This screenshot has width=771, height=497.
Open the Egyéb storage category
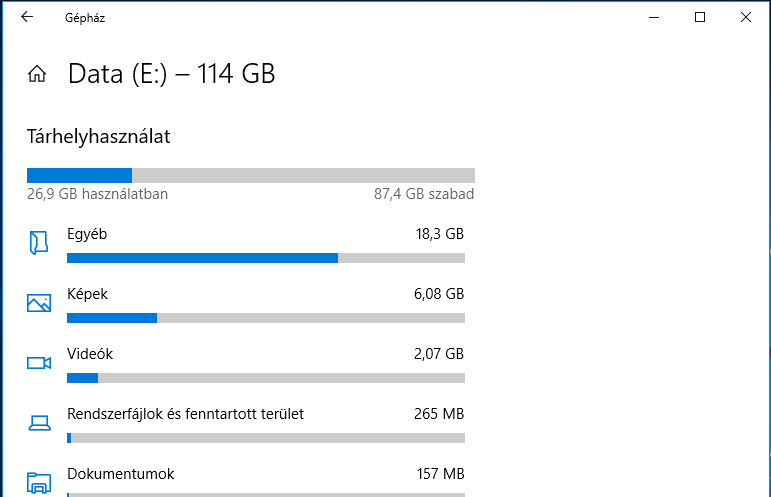(x=246, y=245)
